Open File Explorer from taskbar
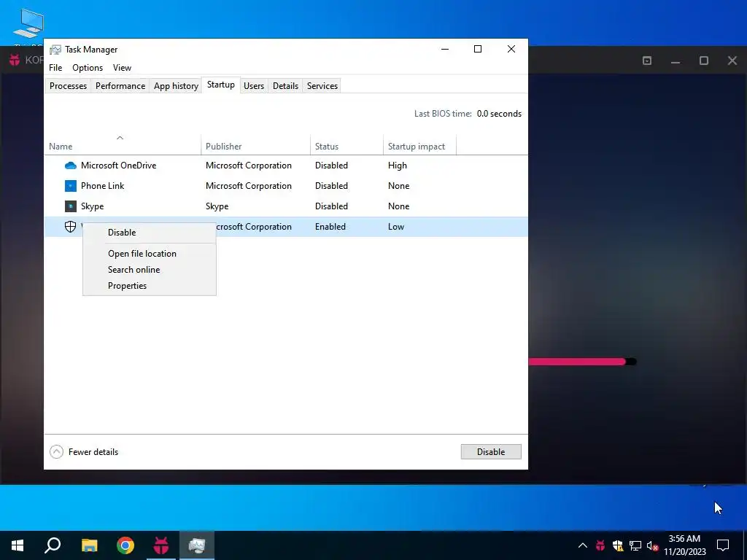747x560 pixels. click(89, 545)
